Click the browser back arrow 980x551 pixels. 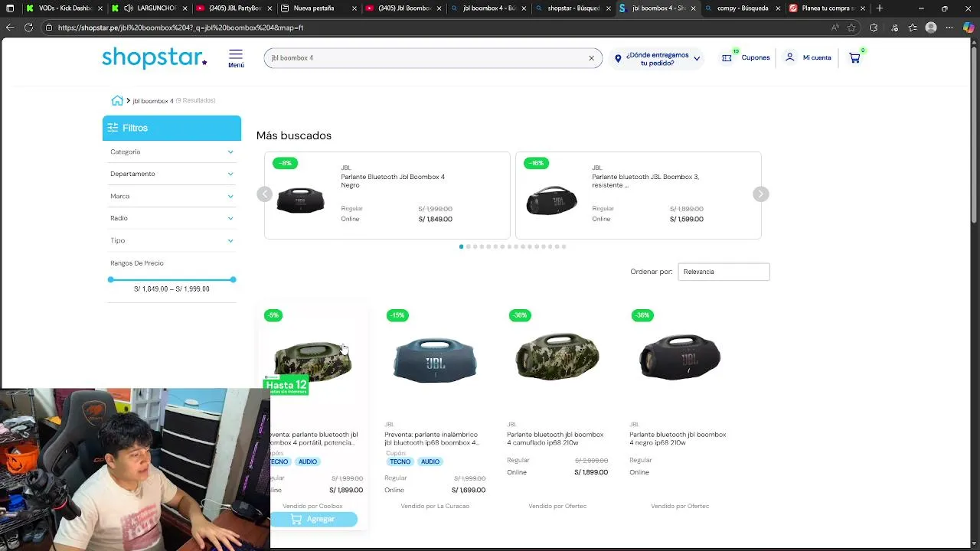point(10,28)
